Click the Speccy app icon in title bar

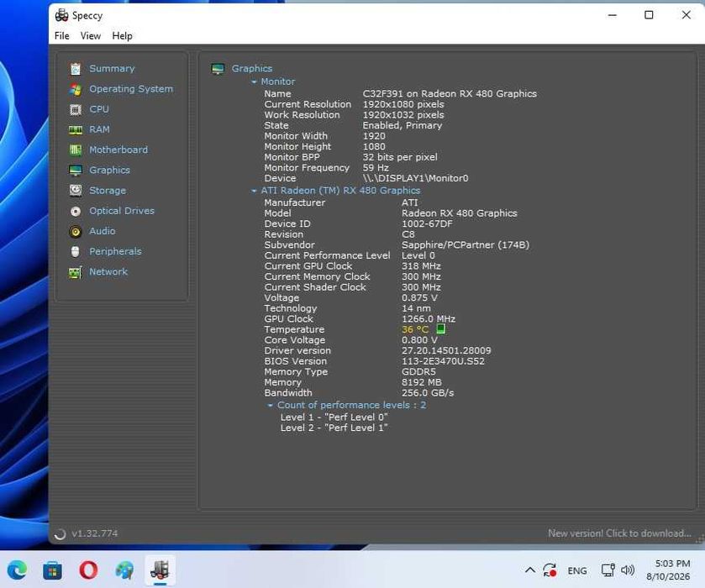point(61,15)
